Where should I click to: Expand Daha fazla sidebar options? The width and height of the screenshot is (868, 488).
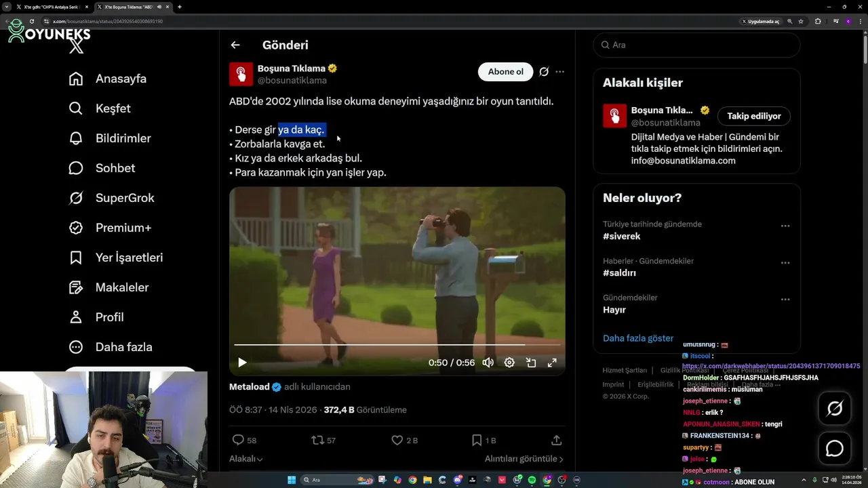click(111, 347)
